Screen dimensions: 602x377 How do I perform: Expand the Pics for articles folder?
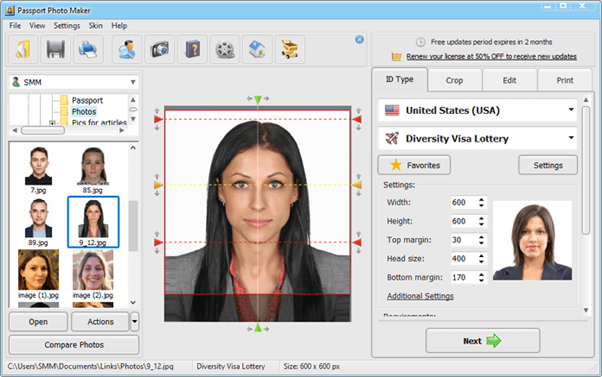point(52,123)
